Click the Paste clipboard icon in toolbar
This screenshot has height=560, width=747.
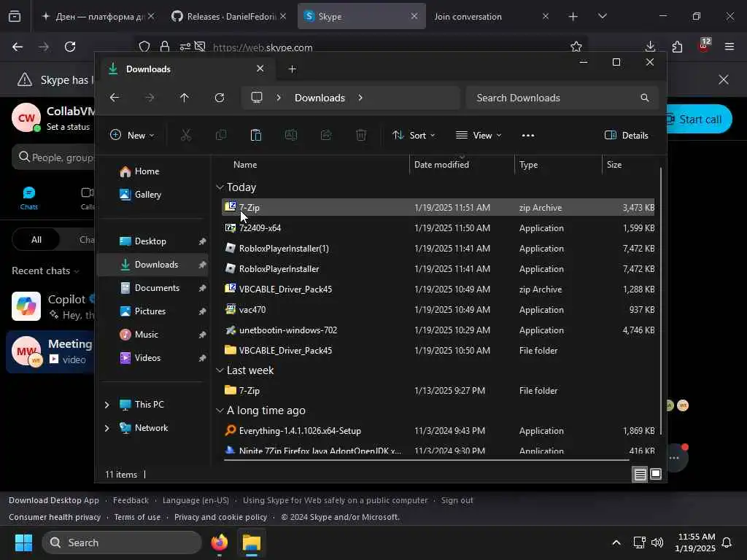click(x=256, y=135)
